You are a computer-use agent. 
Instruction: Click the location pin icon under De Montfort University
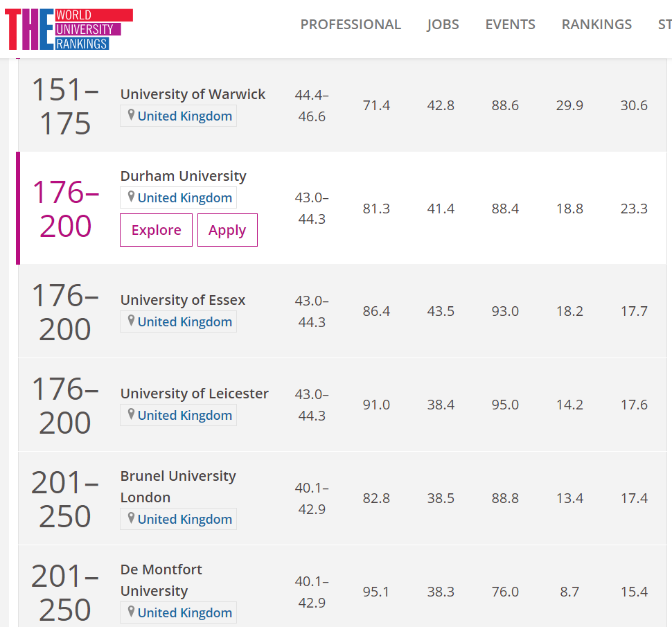(x=130, y=612)
